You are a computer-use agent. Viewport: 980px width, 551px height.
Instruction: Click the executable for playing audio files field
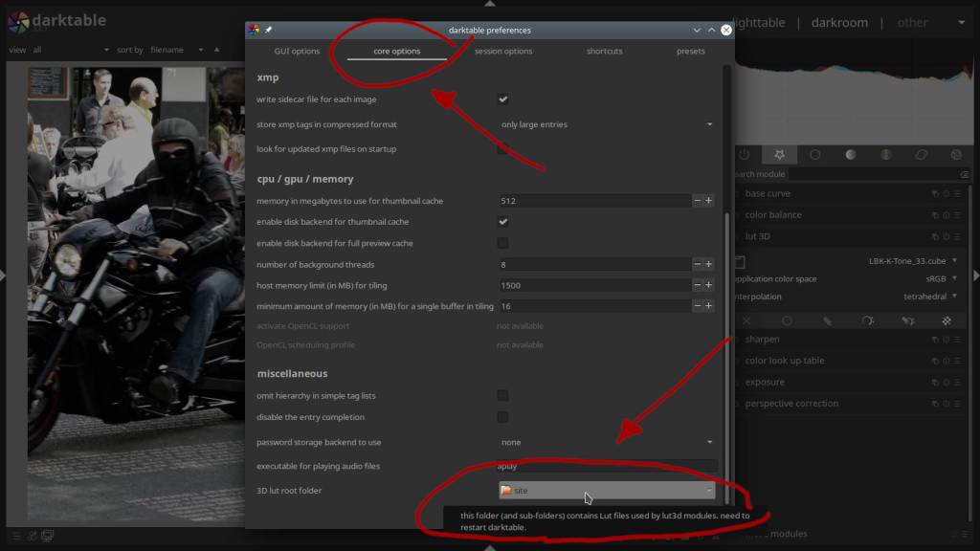pyautogui.click(x=606, y=466)
